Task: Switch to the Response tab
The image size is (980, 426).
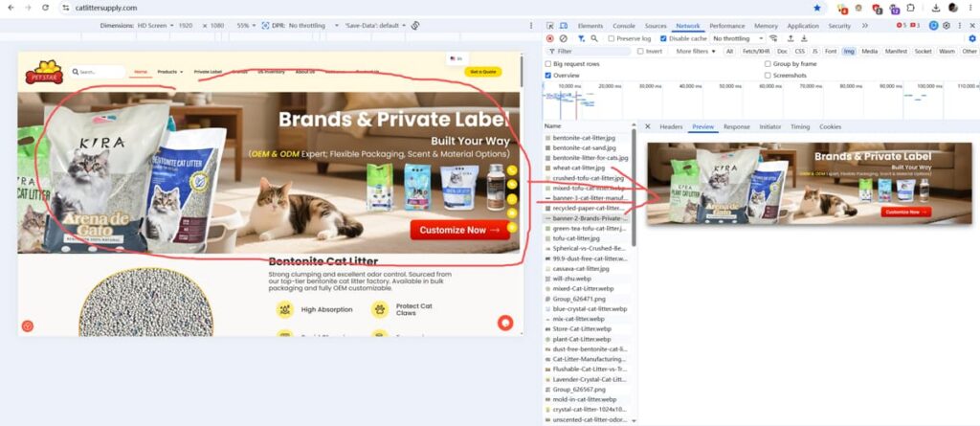Action: pos(736,126)
